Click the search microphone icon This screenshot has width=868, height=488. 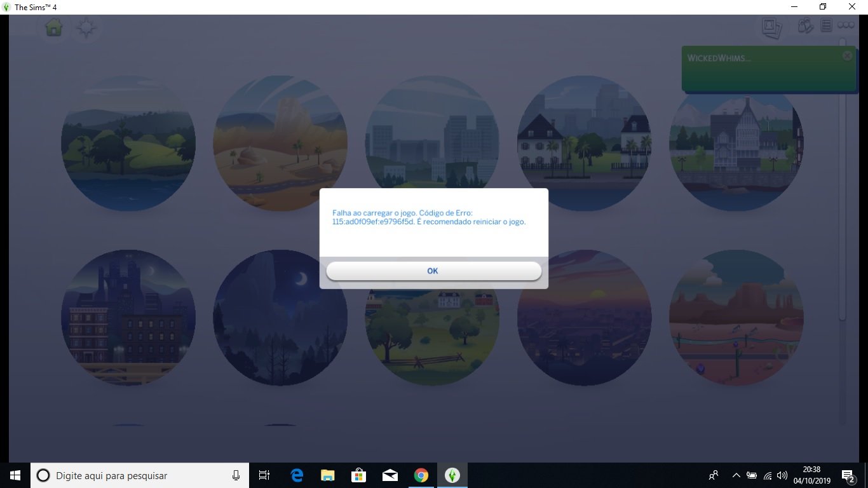click(236, 475)
